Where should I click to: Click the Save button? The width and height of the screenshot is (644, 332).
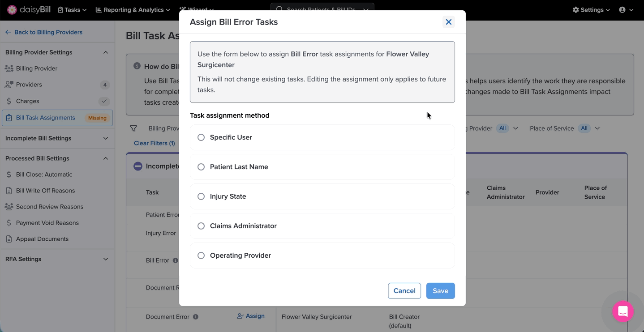pyautogui.click(x=440, y=291)
